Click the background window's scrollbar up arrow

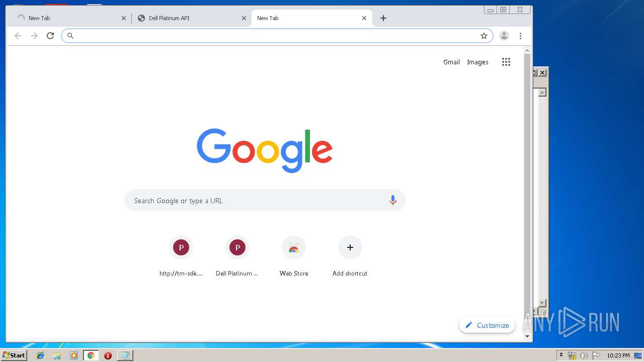tap(542, 93)
